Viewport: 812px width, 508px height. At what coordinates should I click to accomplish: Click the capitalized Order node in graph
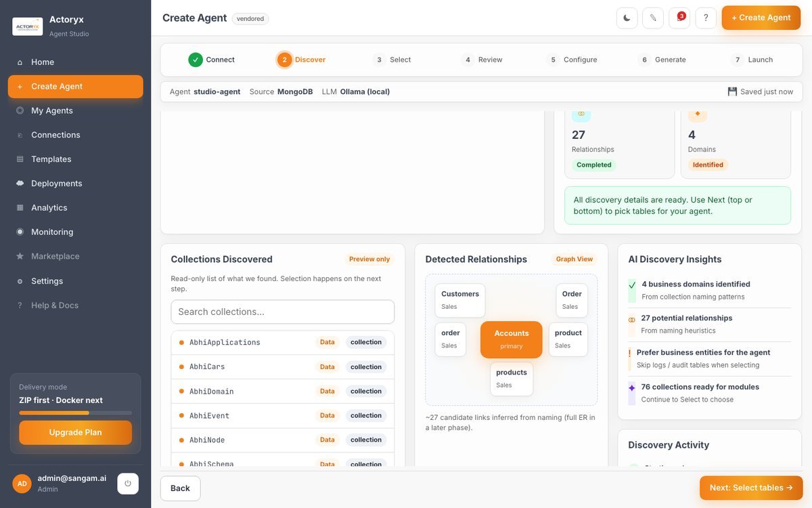[572, 300]
